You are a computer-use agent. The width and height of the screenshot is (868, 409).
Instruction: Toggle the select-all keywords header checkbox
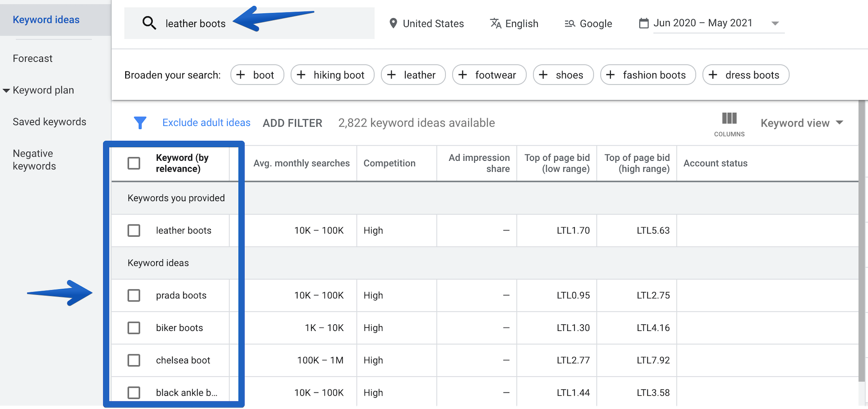(134, 163)
